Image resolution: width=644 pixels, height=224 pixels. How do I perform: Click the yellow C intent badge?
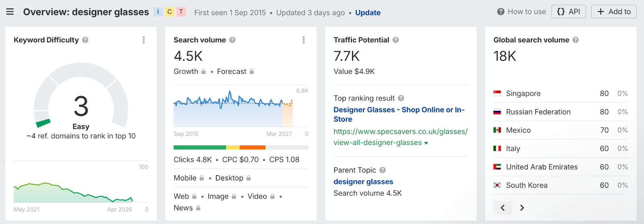click(169, 12)
